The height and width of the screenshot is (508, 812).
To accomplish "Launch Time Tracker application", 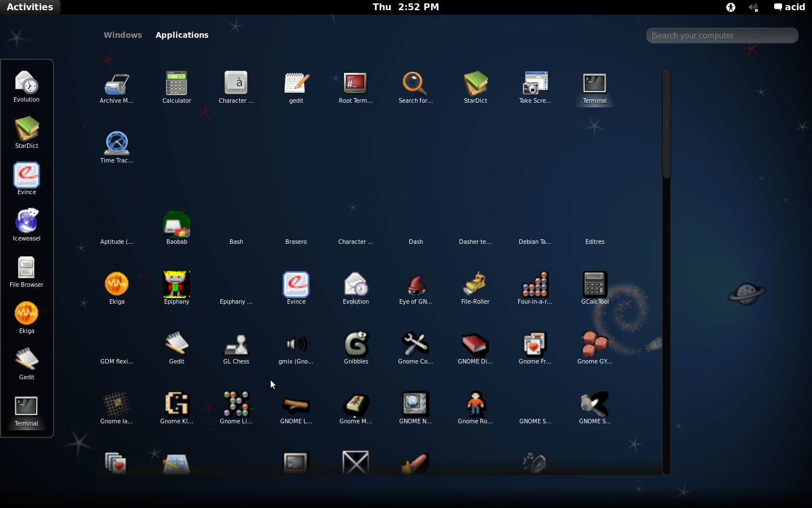I will pyautogui.click(x=117, y=148).
